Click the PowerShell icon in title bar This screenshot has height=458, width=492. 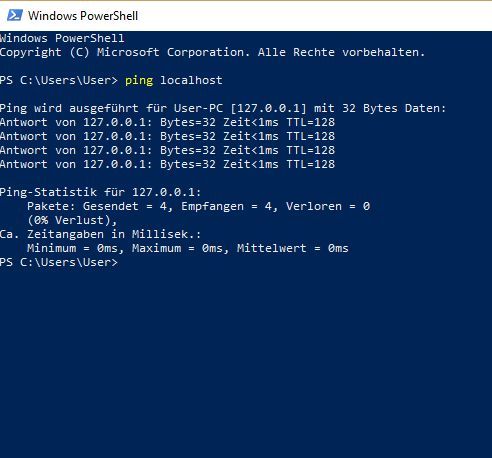click(15, 15)
